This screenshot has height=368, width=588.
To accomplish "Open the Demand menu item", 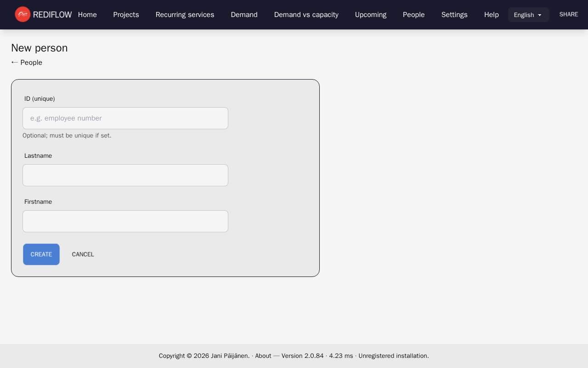I will (244, 15).
